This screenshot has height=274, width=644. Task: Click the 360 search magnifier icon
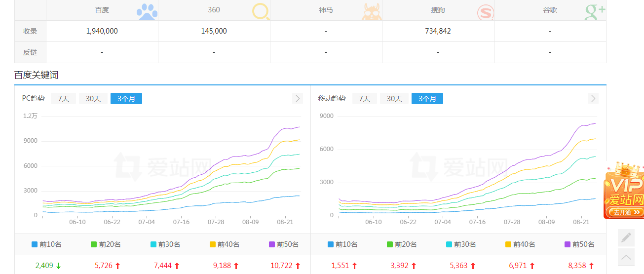point(261,12)
